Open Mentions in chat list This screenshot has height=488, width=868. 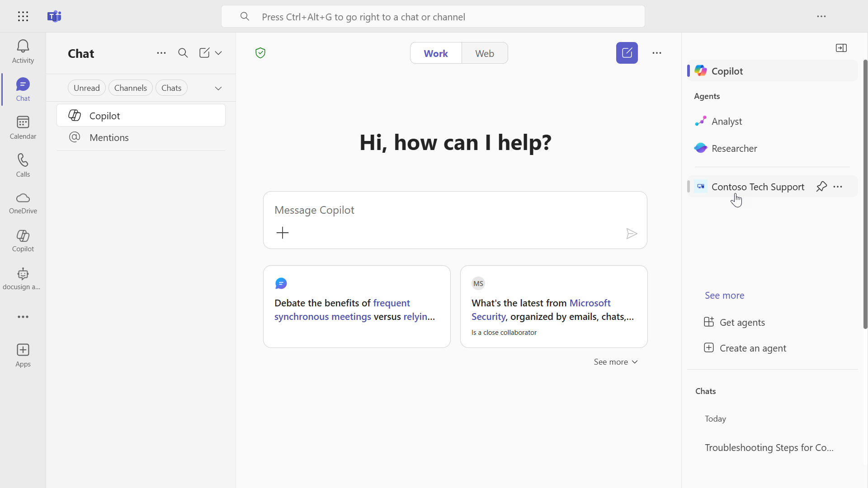(141, 137)
